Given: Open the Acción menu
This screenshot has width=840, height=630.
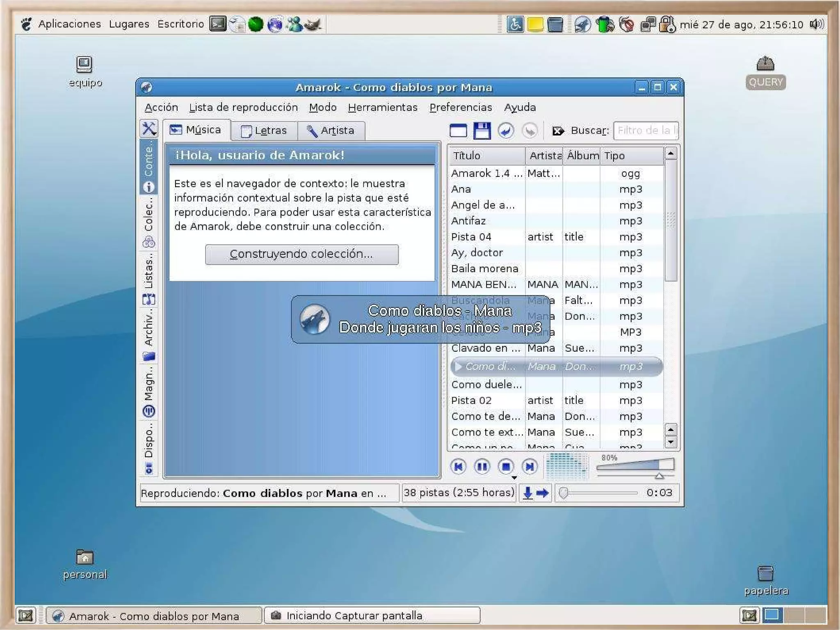Looking at the screenshot, I should (x=161, y=108).
